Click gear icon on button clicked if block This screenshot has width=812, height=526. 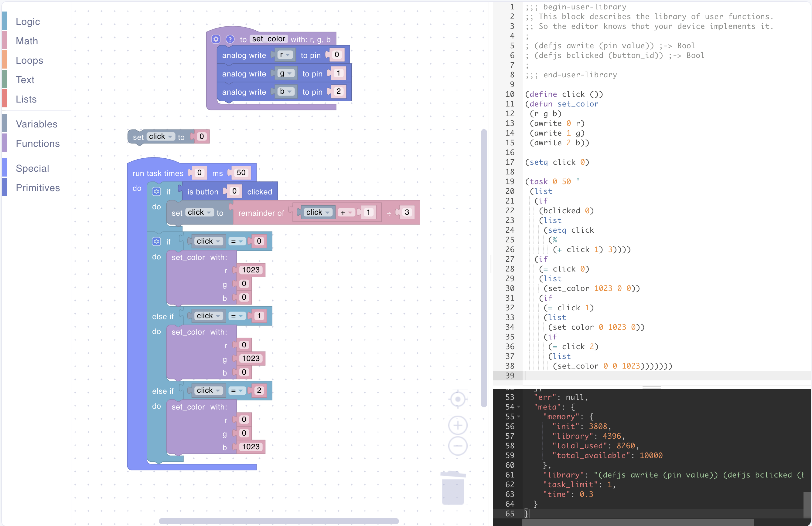[156, 192]
